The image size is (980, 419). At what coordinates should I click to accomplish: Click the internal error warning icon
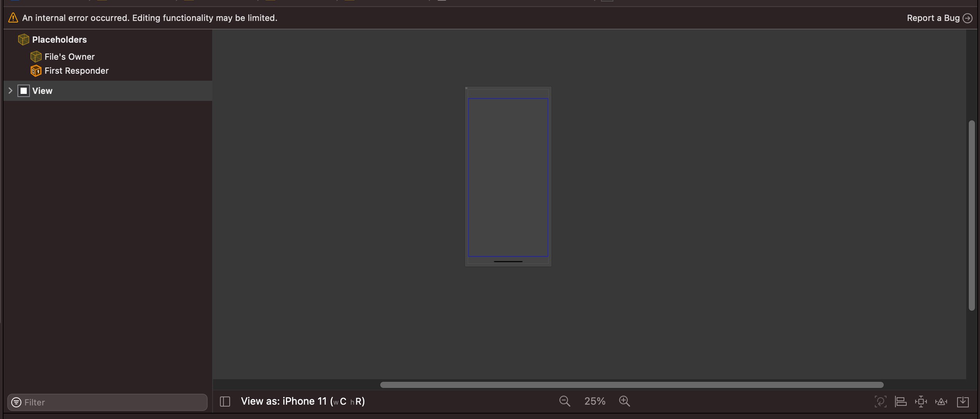coord(13,18)
